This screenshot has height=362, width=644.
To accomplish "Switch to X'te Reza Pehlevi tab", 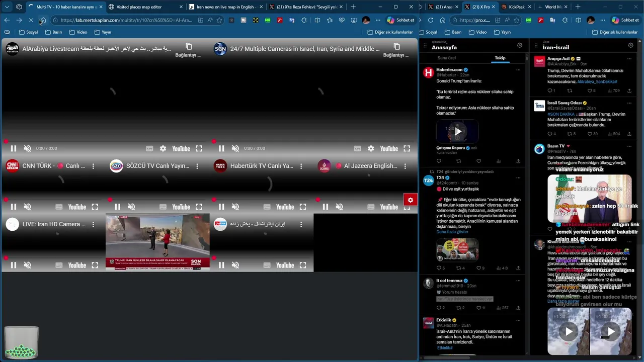I will click(x=306, y=7).
